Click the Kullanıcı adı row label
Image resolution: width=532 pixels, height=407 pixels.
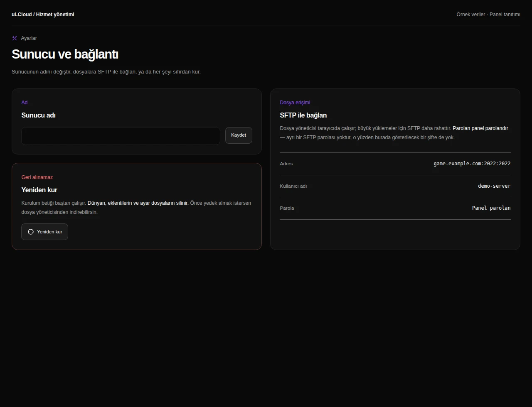(x=293, y=186)
